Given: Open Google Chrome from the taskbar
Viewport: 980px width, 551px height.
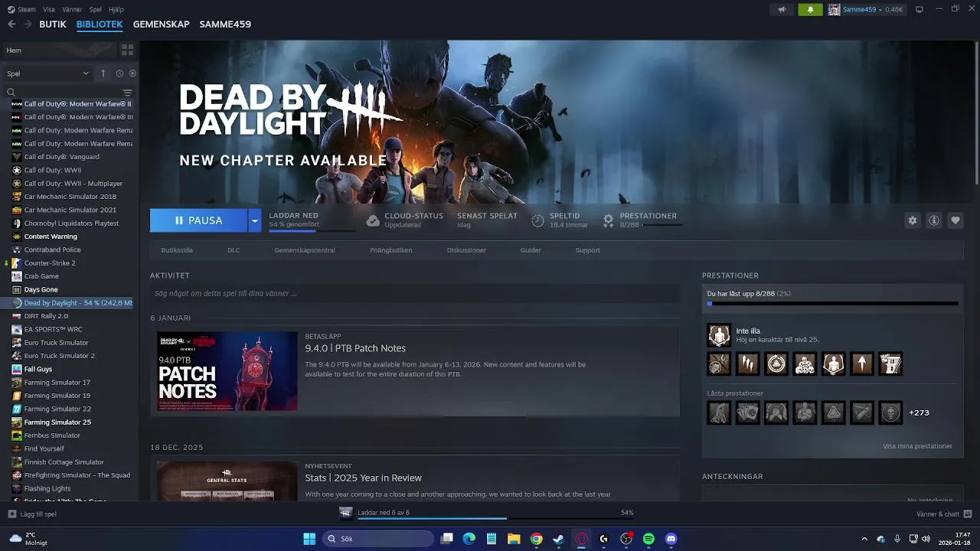Looking at the screenshot, I should pos(536,539).
